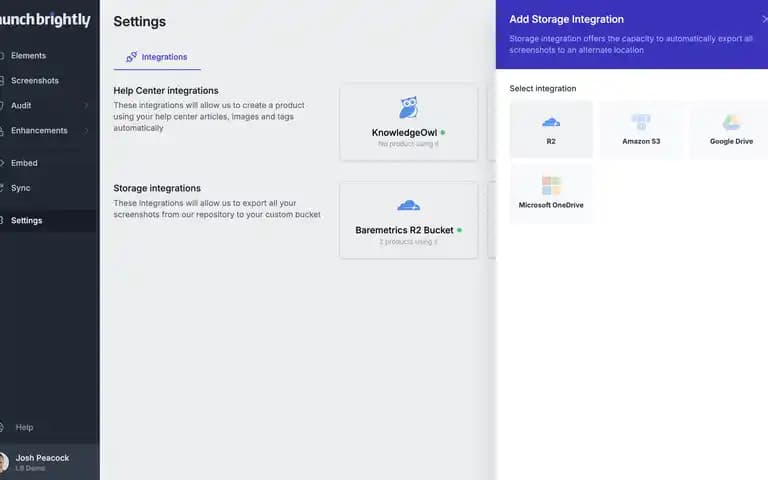Screen dimensions: 768x480
Task: Click the Baremetrics R2 Bucket cloud icon
Action: click(408, 205)
